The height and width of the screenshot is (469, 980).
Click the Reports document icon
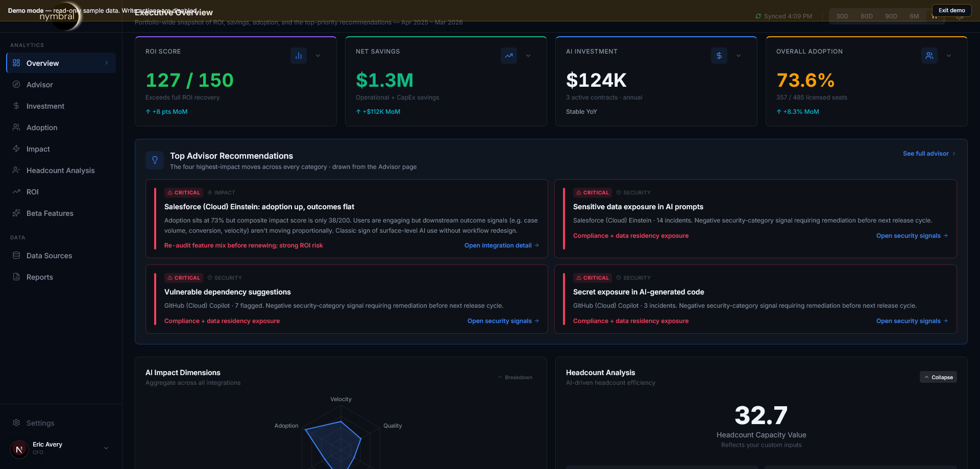(16, 277)
